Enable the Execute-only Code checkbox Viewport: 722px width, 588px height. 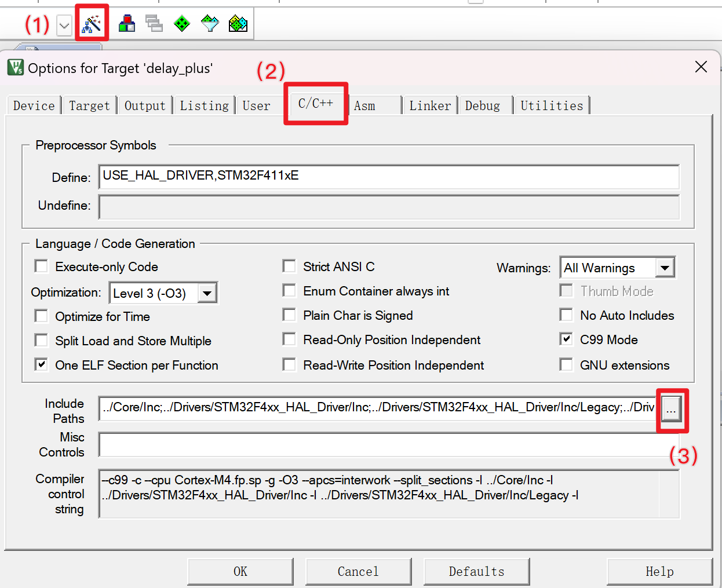pyautogui.click(x=41, y=266)
